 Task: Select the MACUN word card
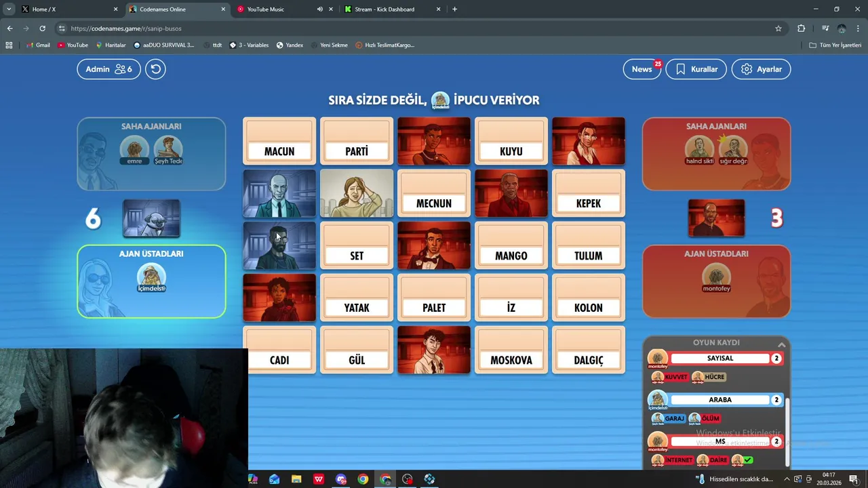(279, 141)
